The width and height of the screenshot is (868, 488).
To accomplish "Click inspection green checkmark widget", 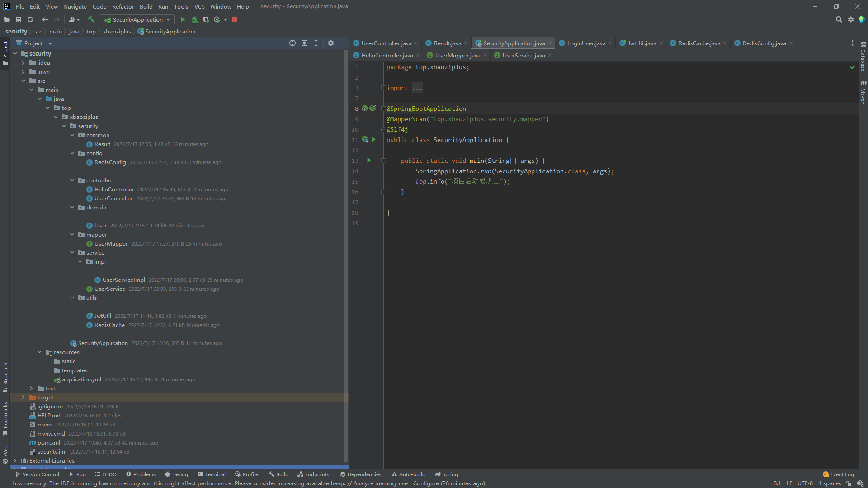I will tap(853, 67).
